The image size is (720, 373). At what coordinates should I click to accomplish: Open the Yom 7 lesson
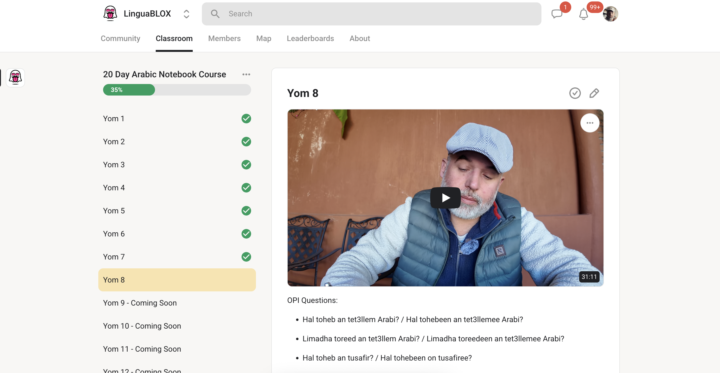pos(177,257)
